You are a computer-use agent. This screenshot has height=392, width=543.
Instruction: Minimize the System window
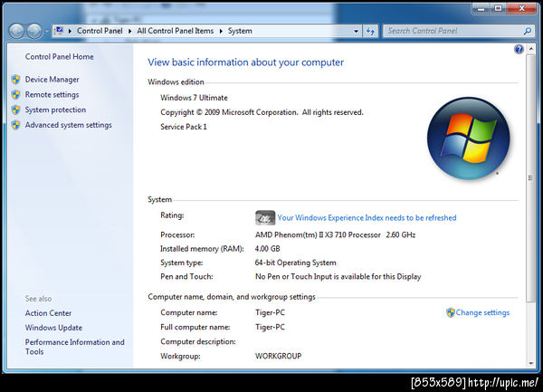(481, 8)
